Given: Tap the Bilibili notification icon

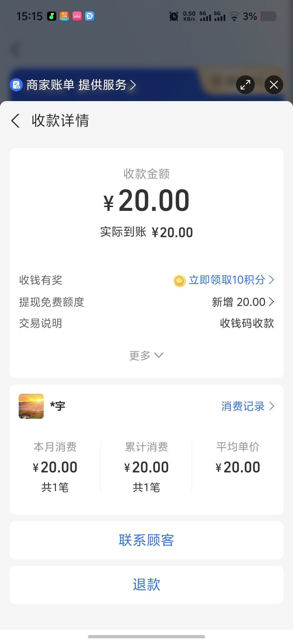Looking at the screenshot, I should [77, 16].
